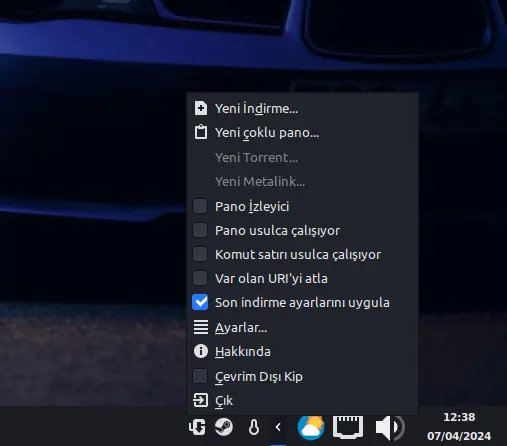Viewport: 507px width, 446px height.
Task: Open the volume speaker tray icon
Action: (390, 427)
